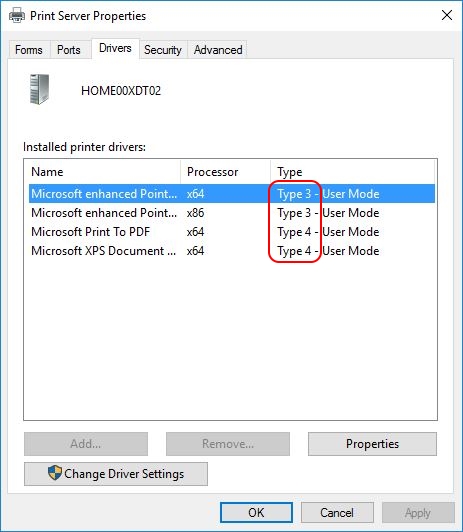The height and width of the screenshot is (532, 463).
Task: Select the Drivers tab
Action: click(115, 49)
